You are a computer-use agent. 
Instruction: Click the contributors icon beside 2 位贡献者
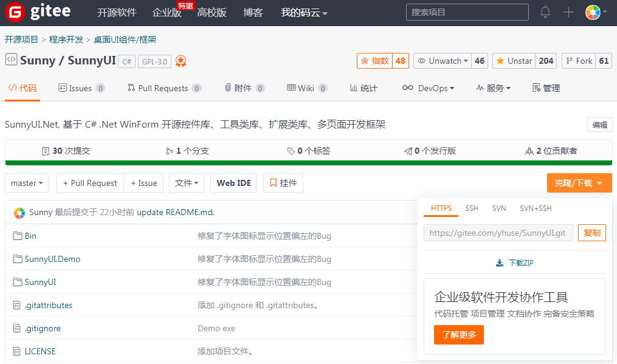(x=529, y=151)
